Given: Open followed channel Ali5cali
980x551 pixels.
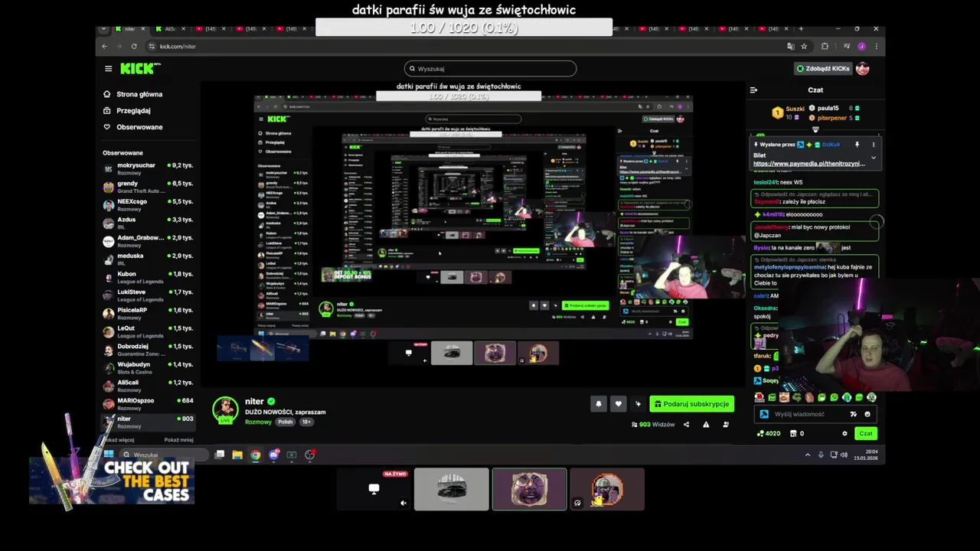Looking at the screenshot, I should [148, 386].
